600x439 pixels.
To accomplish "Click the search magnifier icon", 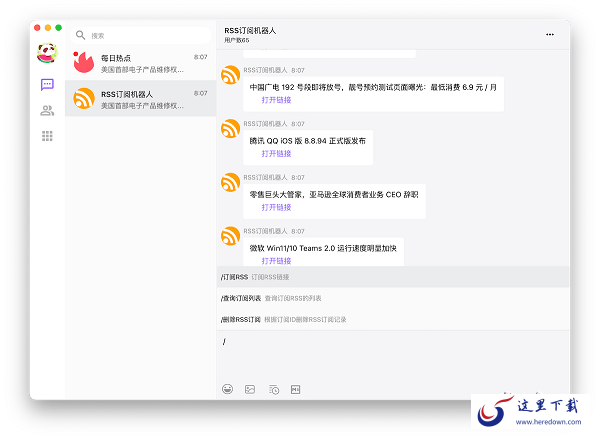I will coord(80,35).
